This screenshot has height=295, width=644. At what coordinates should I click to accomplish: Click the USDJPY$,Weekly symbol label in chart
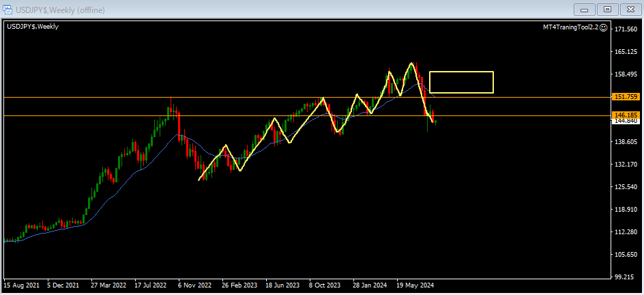tap(33, 27)
